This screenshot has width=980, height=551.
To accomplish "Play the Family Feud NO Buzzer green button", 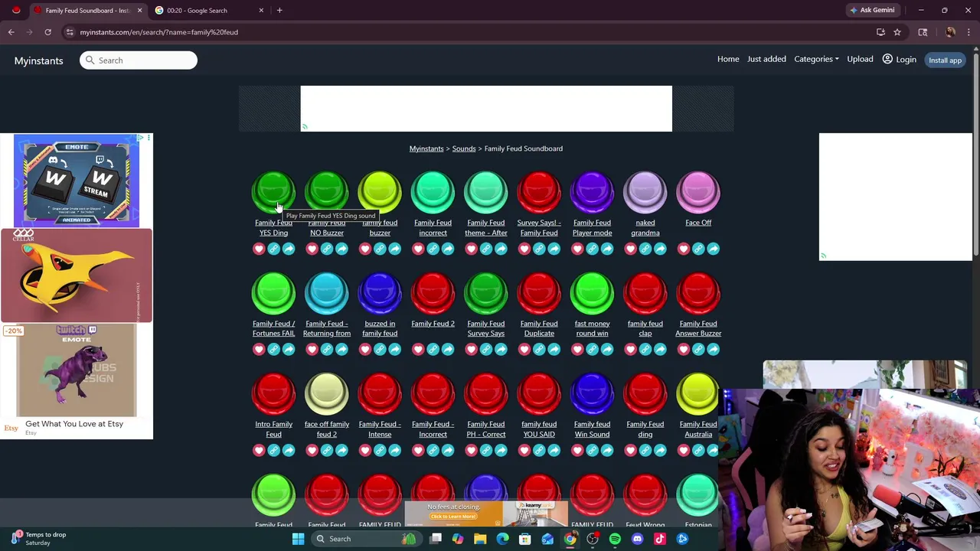I will point(327,191).
